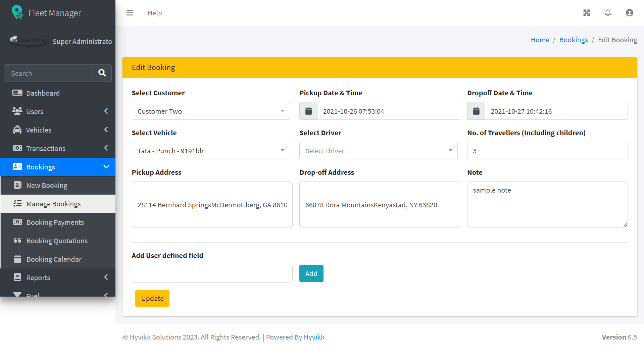The width and height of the screenshot is (644, 357).
Task: Click the Bookings card icon
Action: point(17,167)
